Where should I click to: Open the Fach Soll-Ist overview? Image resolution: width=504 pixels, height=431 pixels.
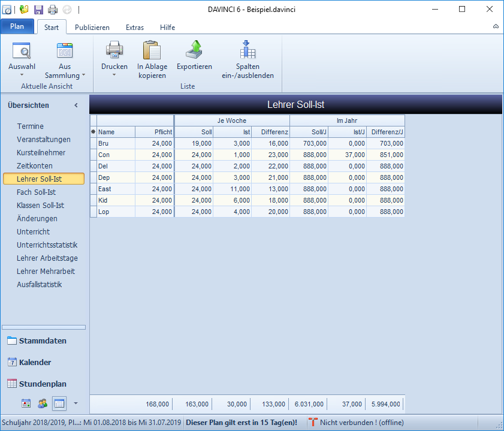pos(36,192)
